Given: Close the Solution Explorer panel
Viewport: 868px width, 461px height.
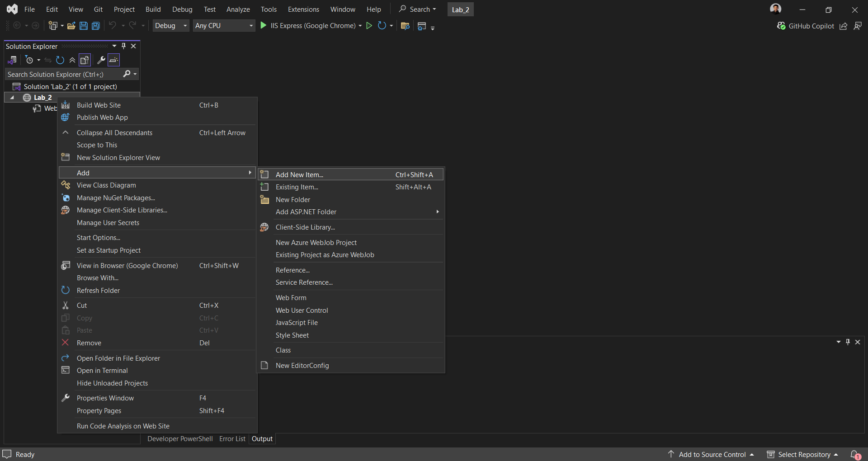Looking at the screenshot, I should (133, 46).
